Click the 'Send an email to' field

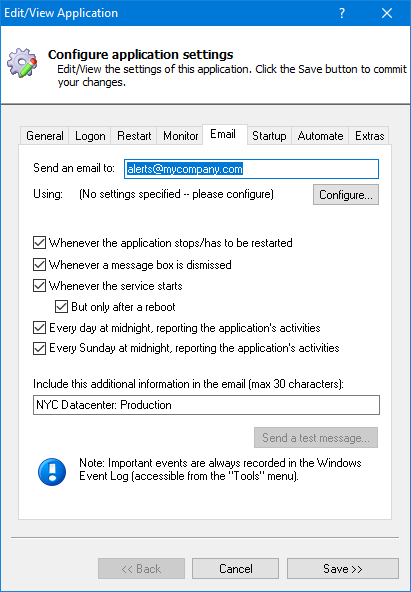251,169
